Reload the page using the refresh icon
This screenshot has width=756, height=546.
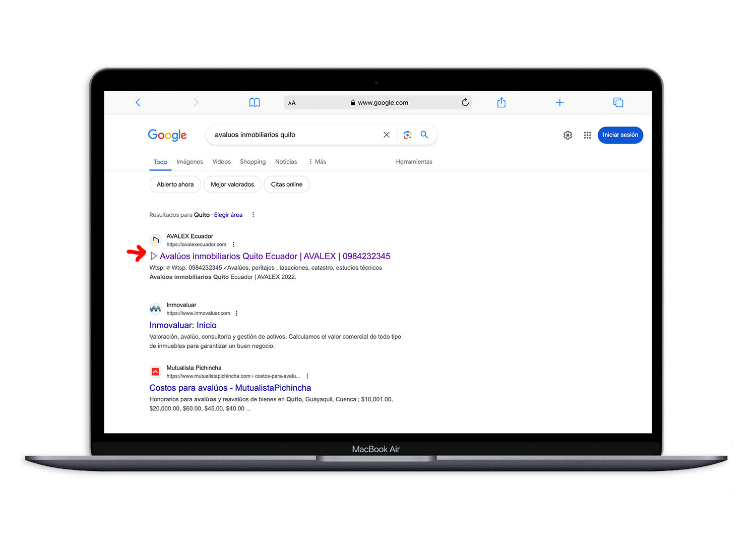465,102
